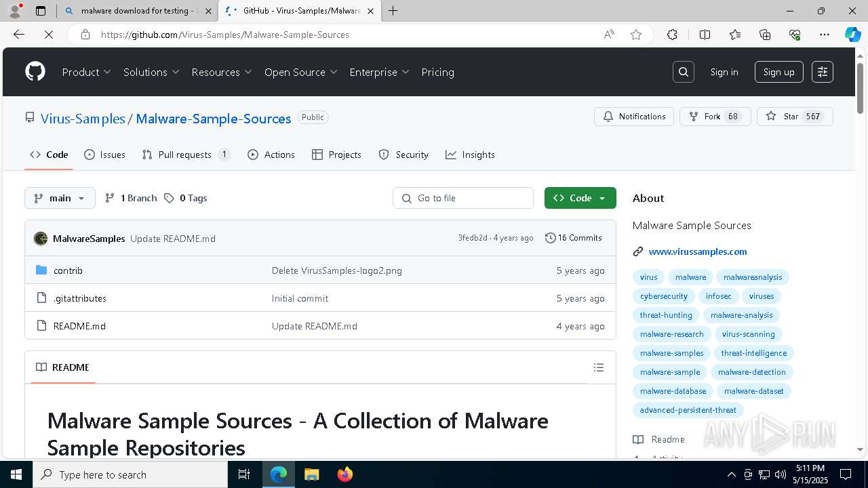Open the Actions tab

[x=271, y=155]
